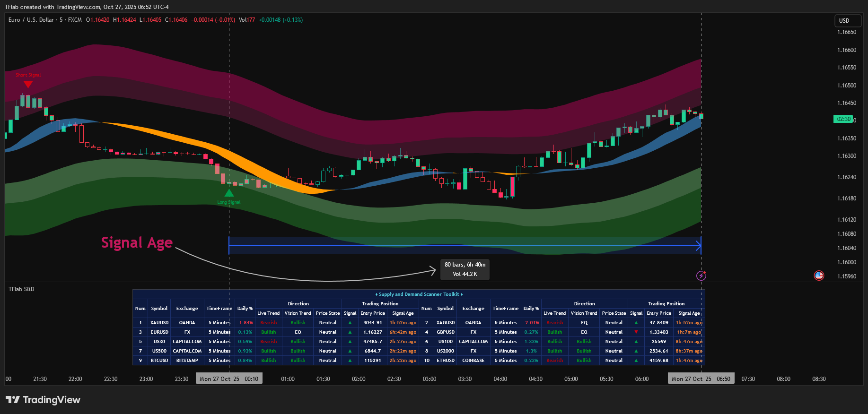Click the TradingView logo at the bottom

pos(43,400)
